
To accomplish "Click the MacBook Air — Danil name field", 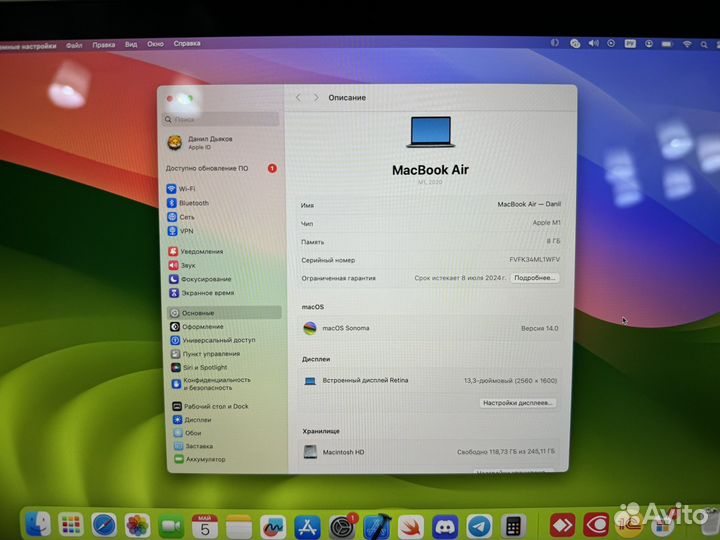I will 529,204.
